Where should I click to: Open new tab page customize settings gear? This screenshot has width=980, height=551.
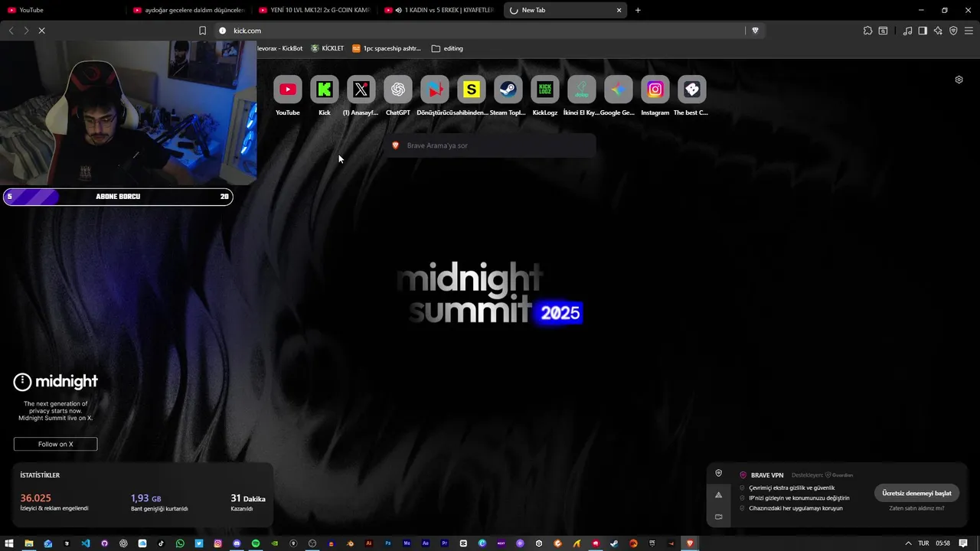point(959,80)
